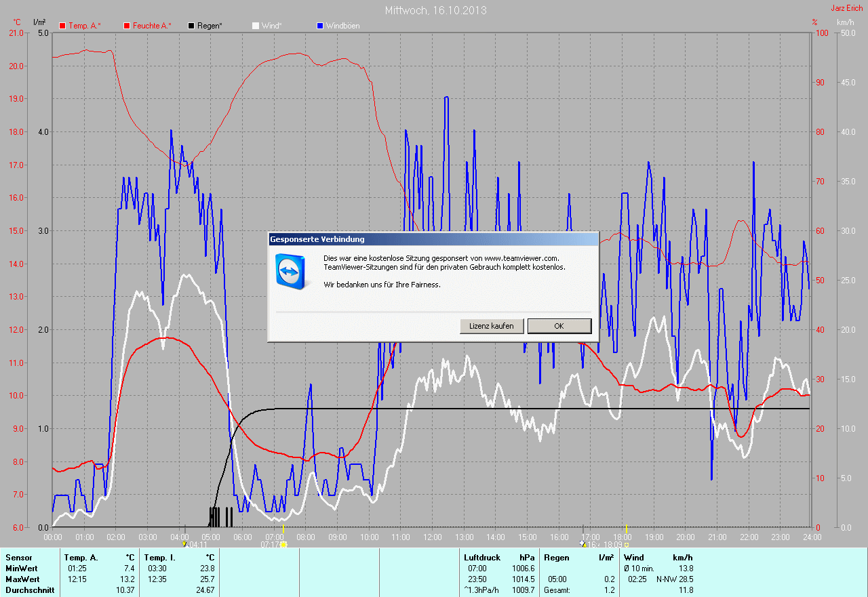Click the Wir bedanken uns message text
Image resolution: width=868 pixels, height=597 pixels.
point(382,285)
